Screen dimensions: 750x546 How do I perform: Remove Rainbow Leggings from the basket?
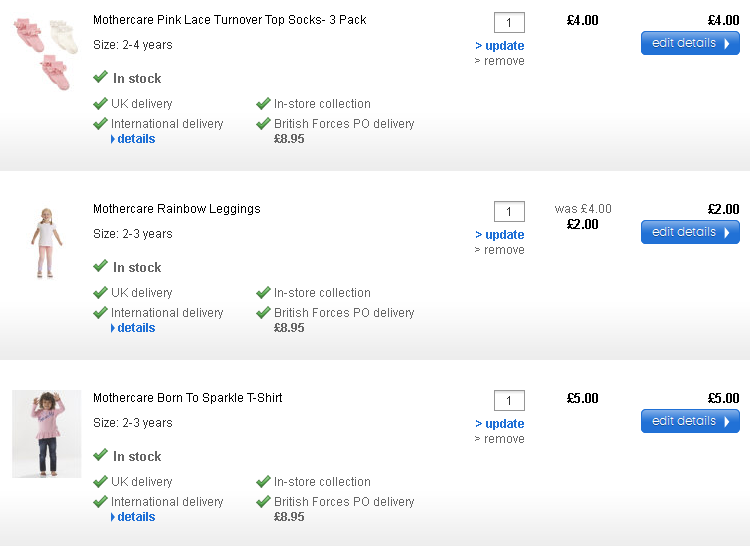pos(499,250)
